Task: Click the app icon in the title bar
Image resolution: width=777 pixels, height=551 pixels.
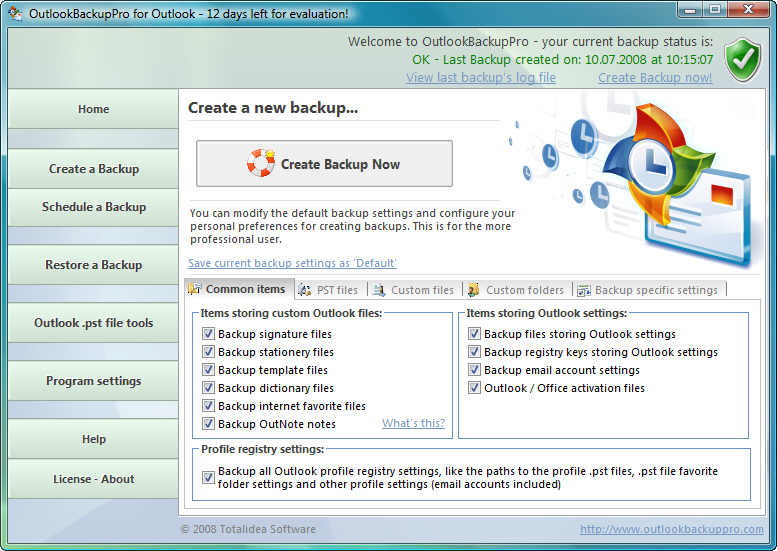Action: pyautogui.click(x=15, y=13)
